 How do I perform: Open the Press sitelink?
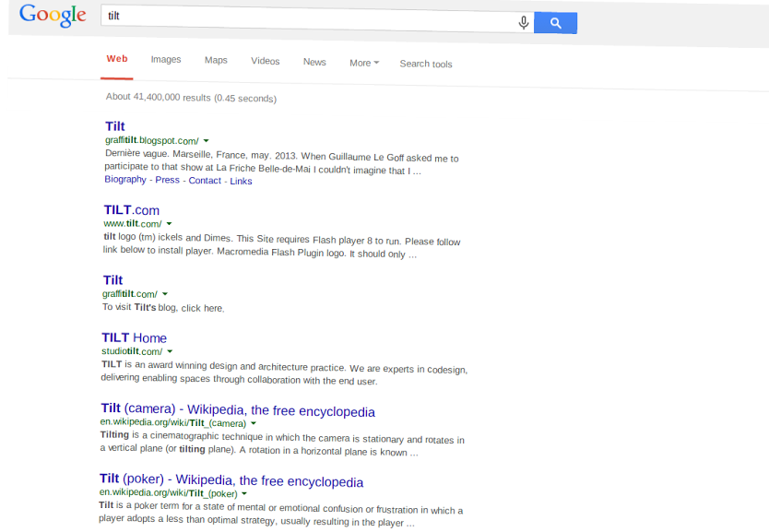(167, 180)
